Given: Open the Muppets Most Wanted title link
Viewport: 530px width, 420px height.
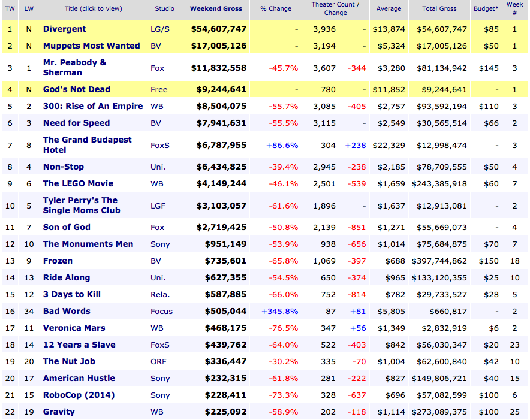Looking at the screenshot, I should pos(91,46).
